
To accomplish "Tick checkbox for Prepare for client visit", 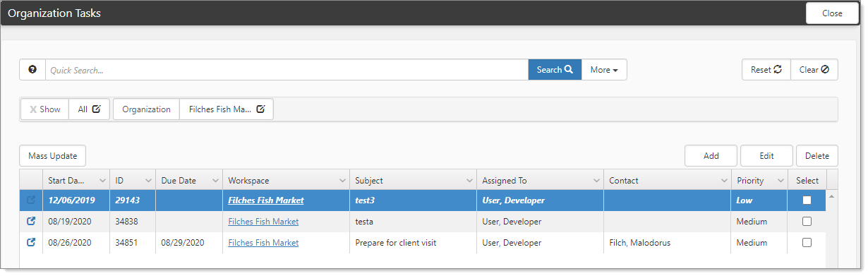I will click(807, 243).
